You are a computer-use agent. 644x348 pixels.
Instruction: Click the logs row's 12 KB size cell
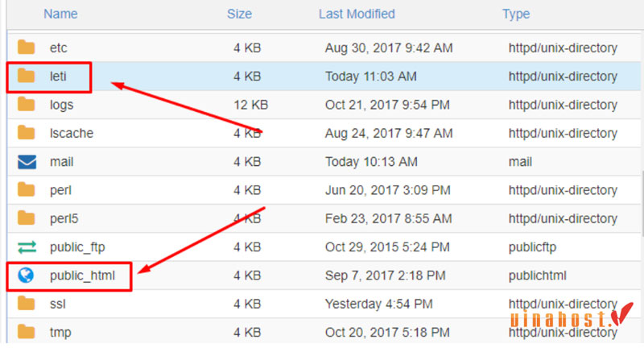coord(250,105)
